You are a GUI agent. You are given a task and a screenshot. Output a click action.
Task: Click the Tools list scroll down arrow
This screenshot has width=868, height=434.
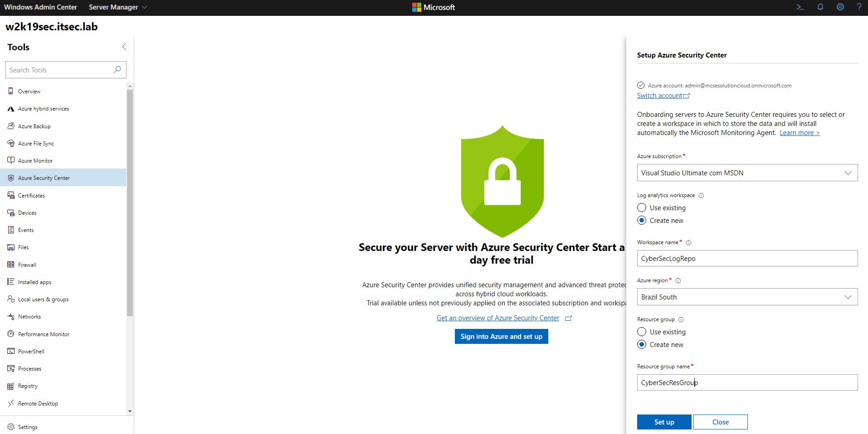pyautogui.click(x=130, y=411)
